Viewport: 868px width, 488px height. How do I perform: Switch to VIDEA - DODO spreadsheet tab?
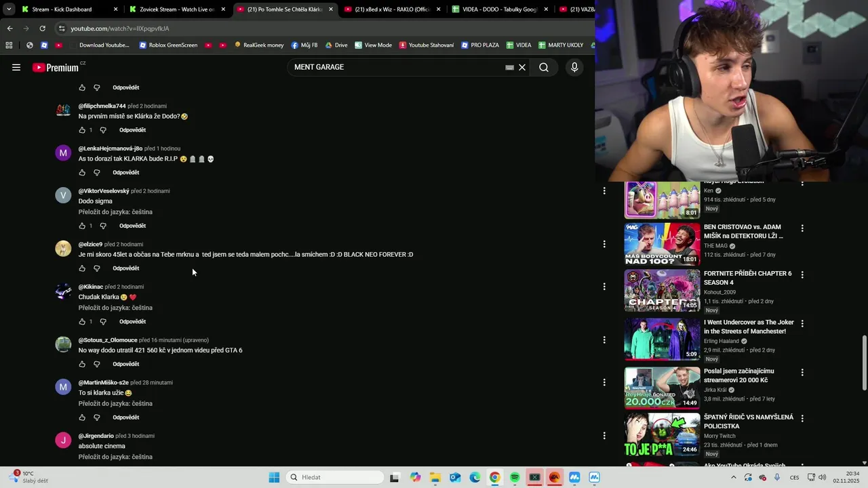pos(498,9)
